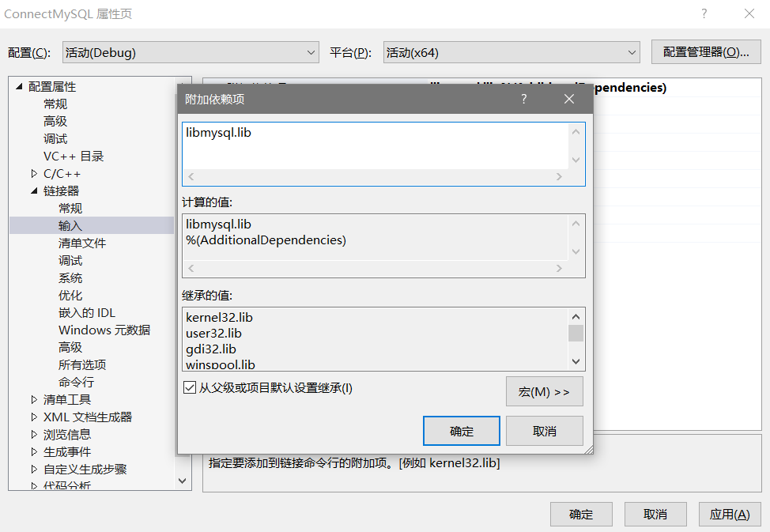This screenshot has width=770, height=532.
Task: Select 常规 under 配置属性
Action: point(55,104)
